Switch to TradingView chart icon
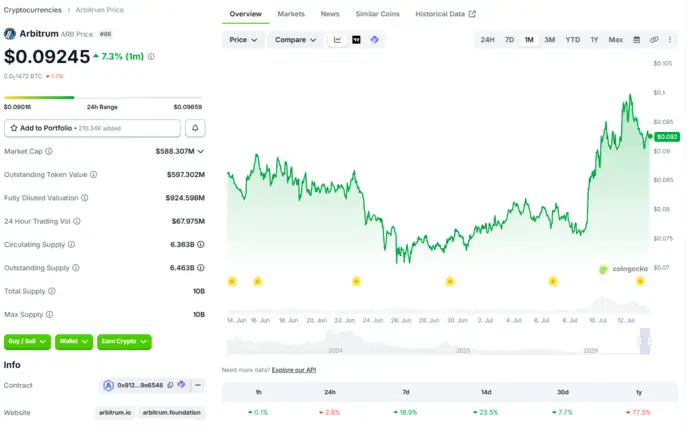This screenshot has height=428, width=687. [x=356, y=40]
